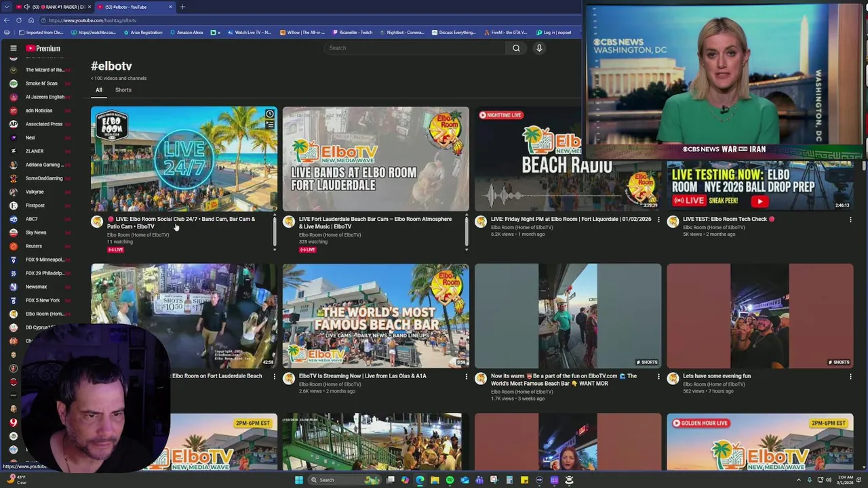Click into the YouTube search field

[x=415, y=48]
